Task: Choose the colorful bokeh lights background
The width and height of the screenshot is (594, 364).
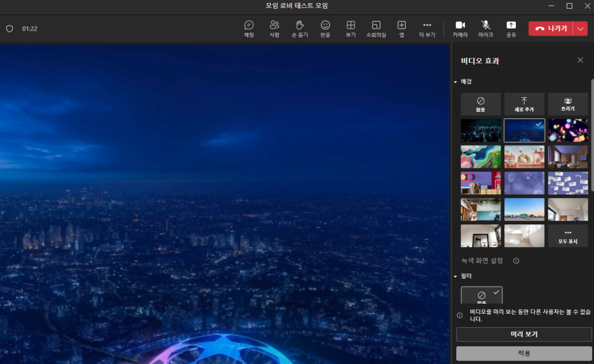Action: 568,130
